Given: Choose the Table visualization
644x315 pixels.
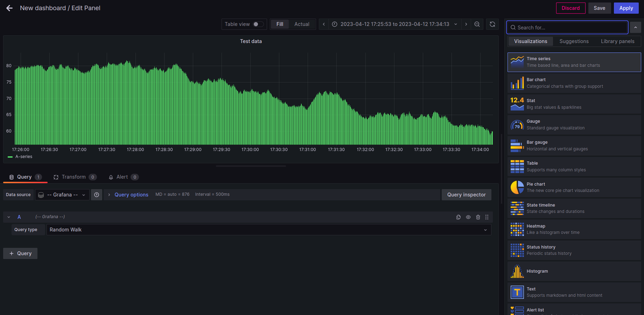Looking at the screenshot, I should [574, 166].
